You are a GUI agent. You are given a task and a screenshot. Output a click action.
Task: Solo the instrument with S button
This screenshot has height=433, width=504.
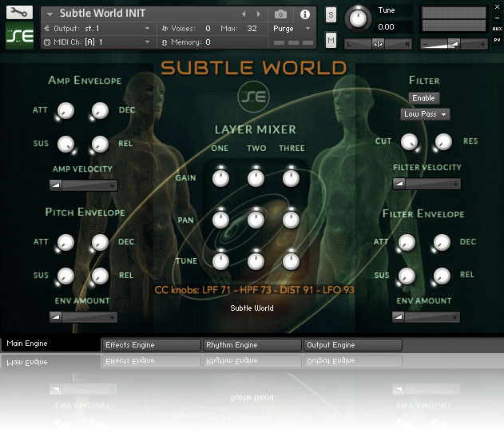pos(331,16)
